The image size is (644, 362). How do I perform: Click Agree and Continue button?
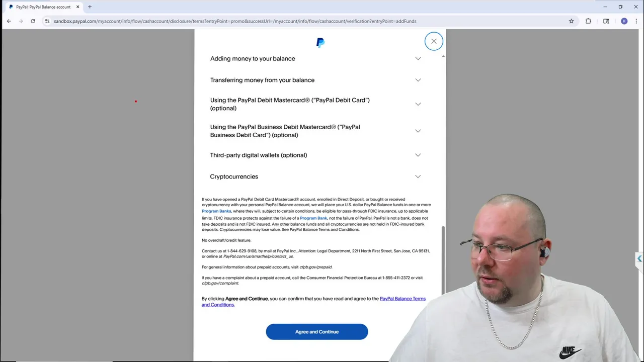pos(317,332)
